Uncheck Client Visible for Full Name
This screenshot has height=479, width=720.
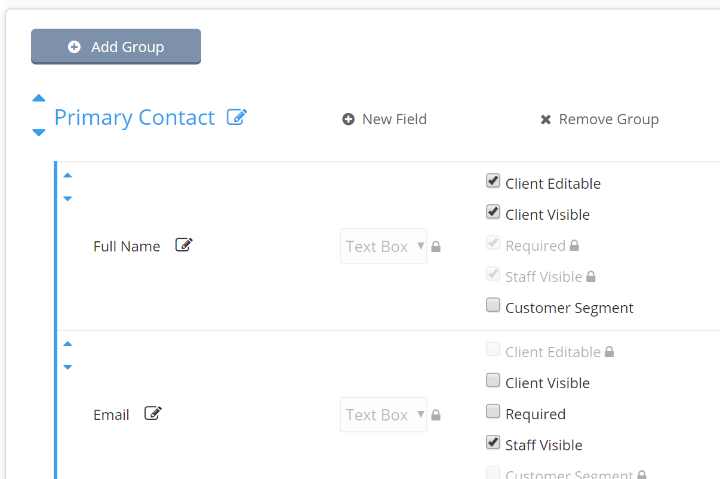(x=493, y=212)
